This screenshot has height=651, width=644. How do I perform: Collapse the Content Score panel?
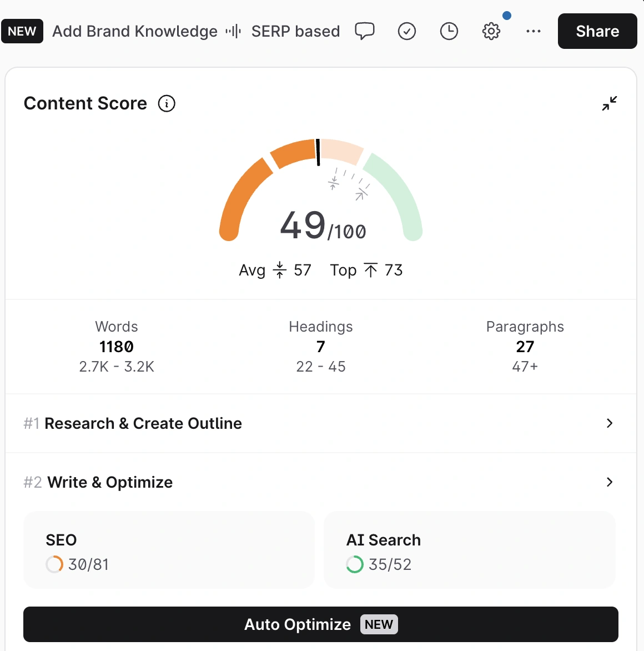pos(609,103)
